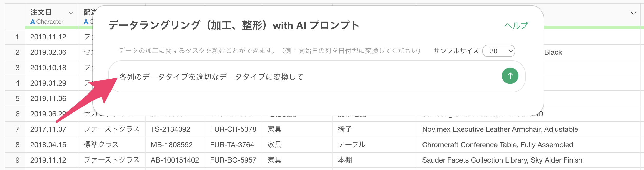Open the サンプルサイズ dropdown showing 30
This screenshot has height=170, width=644.
(499, 51)
